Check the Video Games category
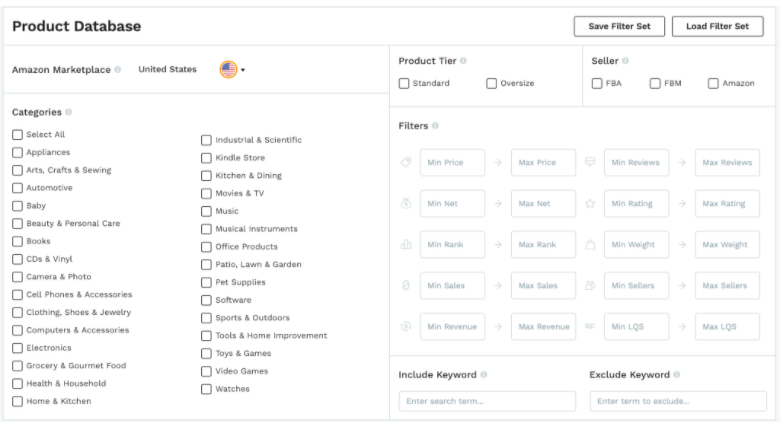The image size is (784, 426). point(206,372)
